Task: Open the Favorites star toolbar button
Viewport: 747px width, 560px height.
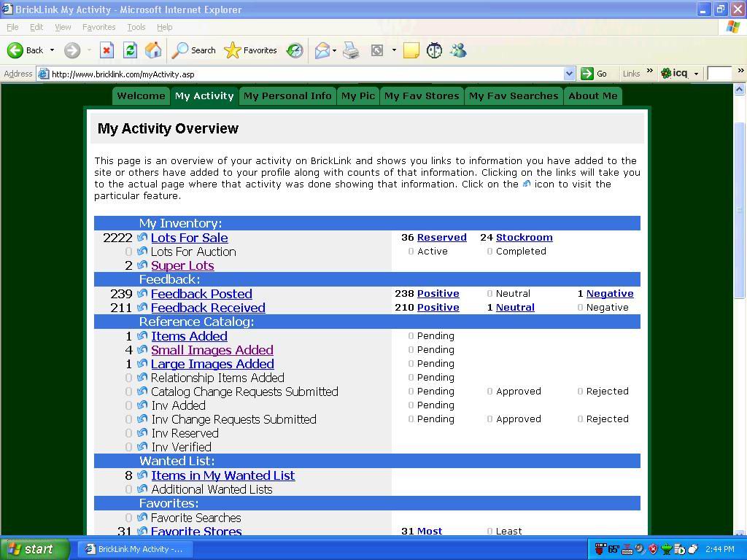Action: coord(251,50)
